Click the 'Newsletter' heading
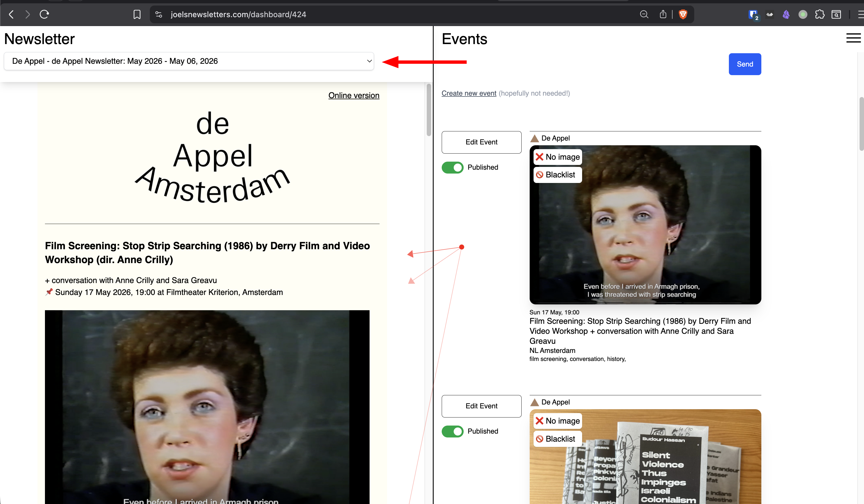Image resolution: width=864 pixels, height=504 pixels. (x=39, y=39)
